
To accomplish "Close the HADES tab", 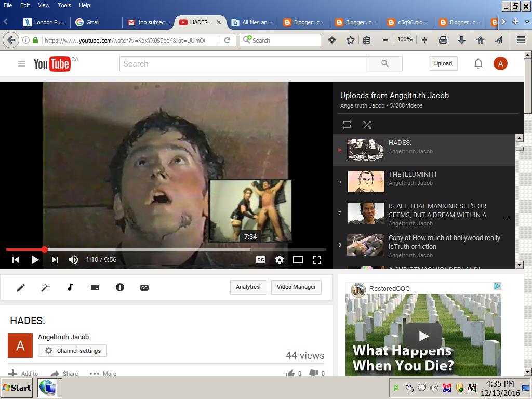I will point(219,22).
